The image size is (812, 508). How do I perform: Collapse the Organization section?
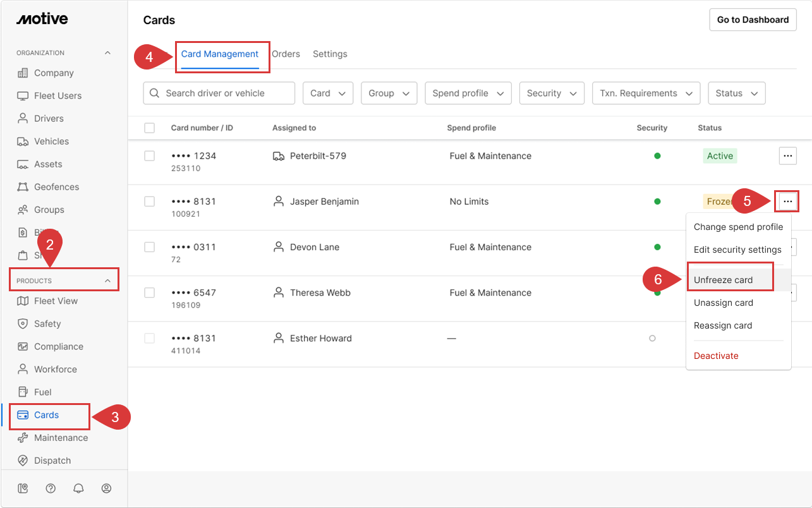[107, 53]
